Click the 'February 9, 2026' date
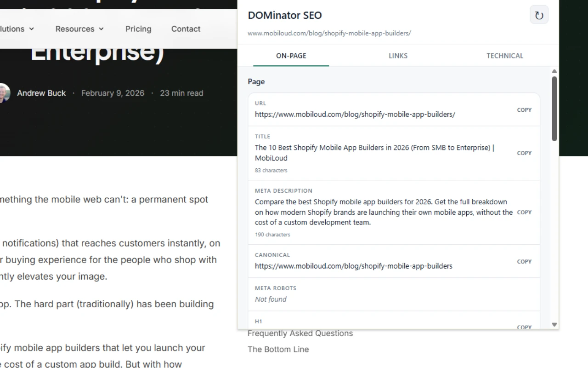Viewport: 588px width, 368px height. point(113,93)
